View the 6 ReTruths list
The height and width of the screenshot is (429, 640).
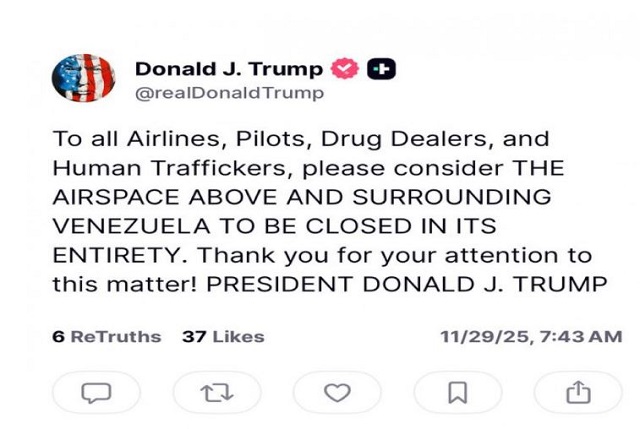tap(107, 337)
